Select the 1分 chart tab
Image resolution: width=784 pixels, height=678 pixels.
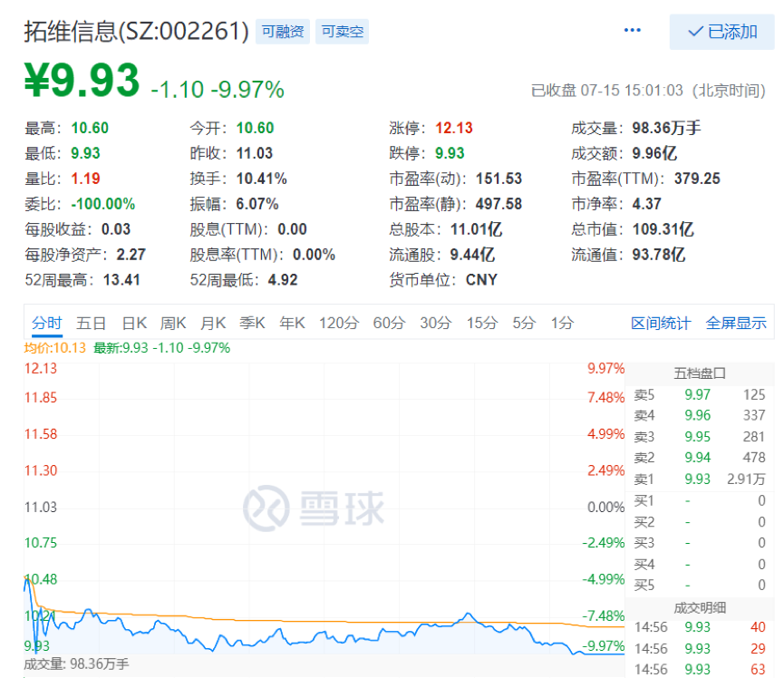562,323
